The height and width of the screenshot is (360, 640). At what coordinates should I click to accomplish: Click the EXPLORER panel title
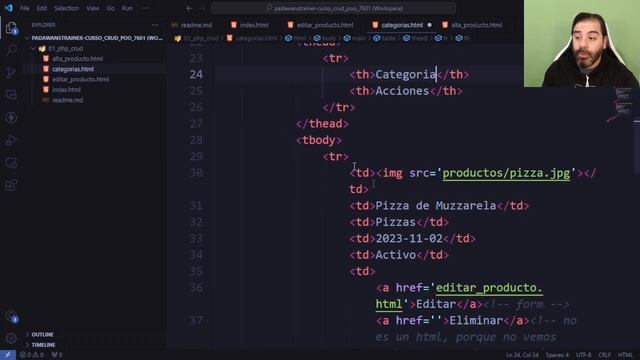tap(44, 25)
